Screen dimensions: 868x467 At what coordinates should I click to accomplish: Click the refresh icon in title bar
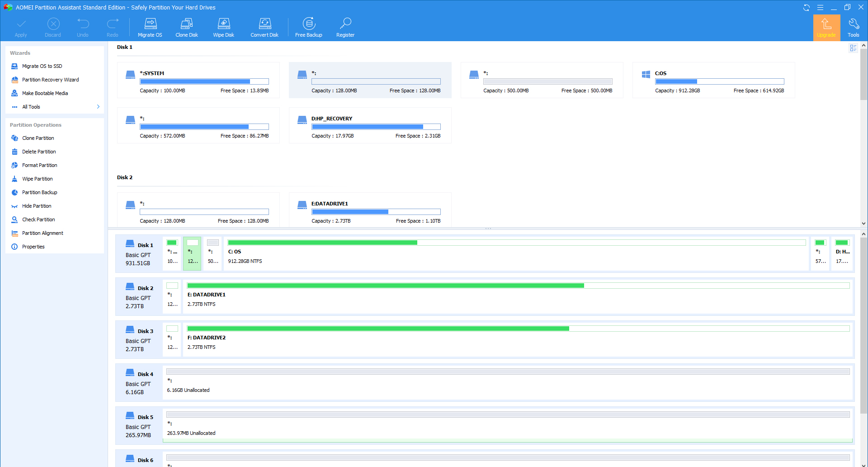807,7
